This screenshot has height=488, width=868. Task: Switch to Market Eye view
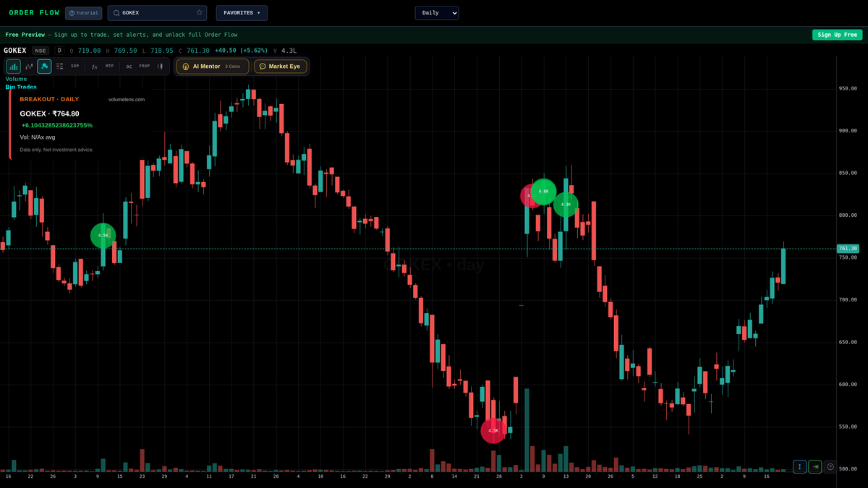pyautogui.click(x=281, y=66)
